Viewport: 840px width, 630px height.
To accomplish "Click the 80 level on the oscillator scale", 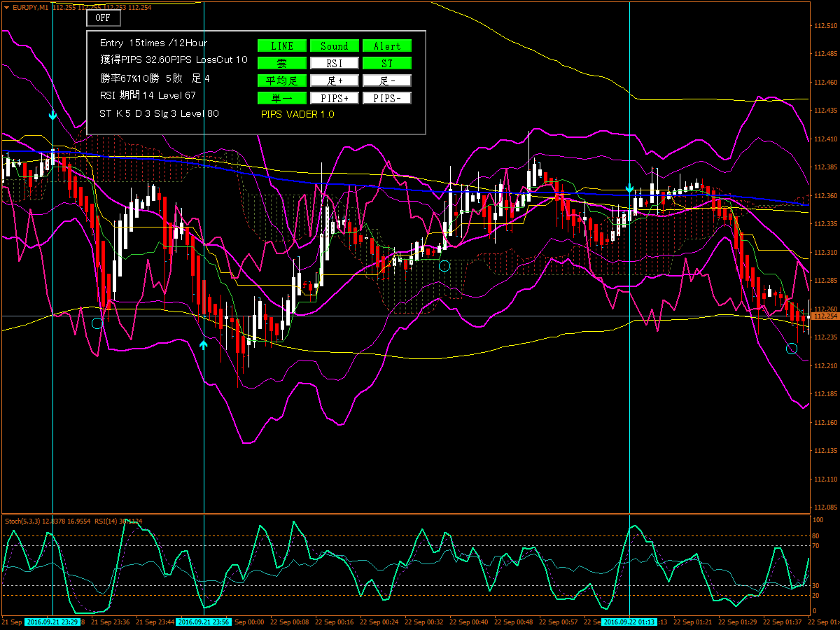I will 816,535.
